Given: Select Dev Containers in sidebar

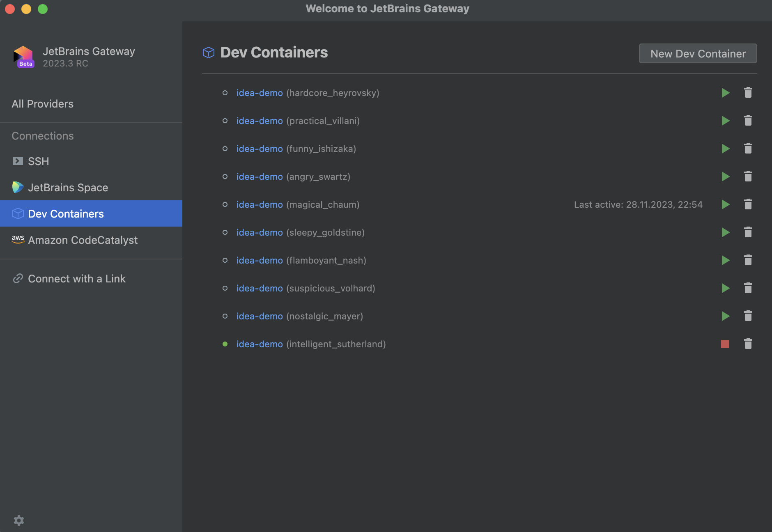Looking at the screenshot, I should [91, 213].
